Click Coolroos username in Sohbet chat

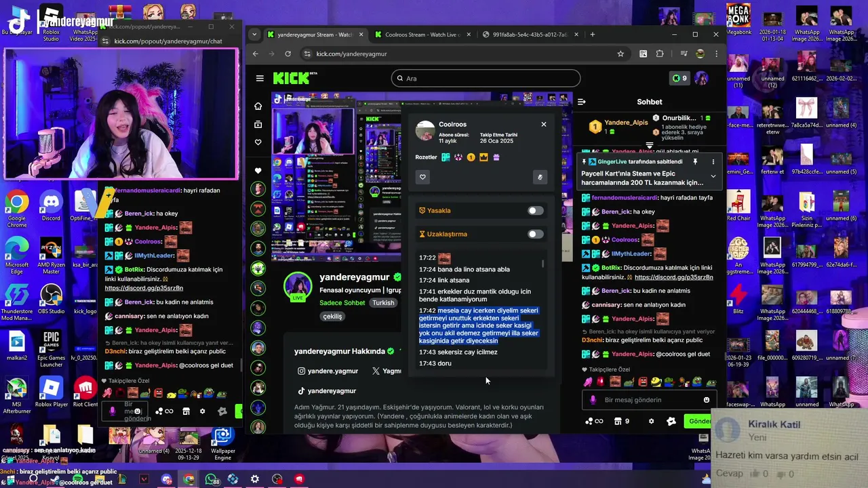tap(625, 240)
